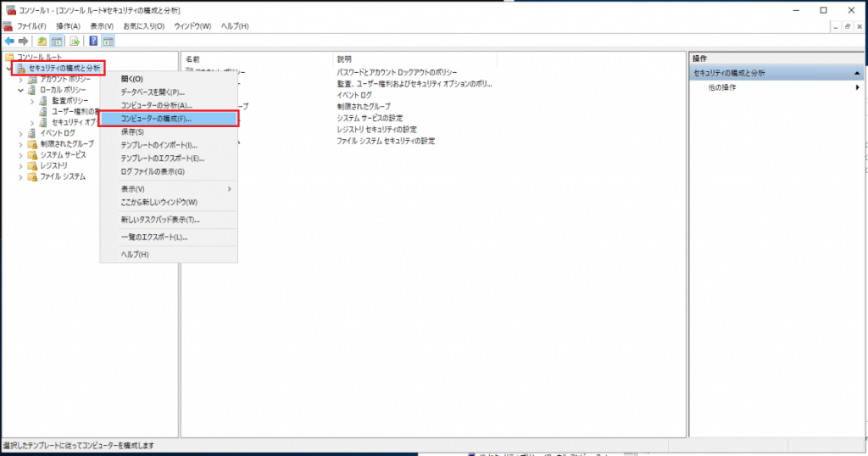Click the Export list toolbar icon
The image size is (868, 456).
coord(75,42)
